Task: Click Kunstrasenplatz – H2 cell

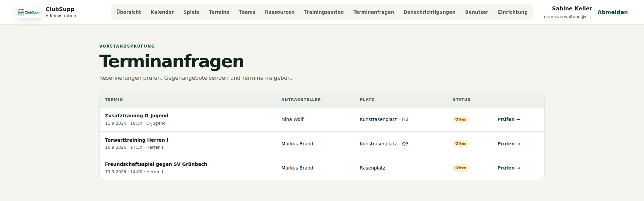Action: 384,119
